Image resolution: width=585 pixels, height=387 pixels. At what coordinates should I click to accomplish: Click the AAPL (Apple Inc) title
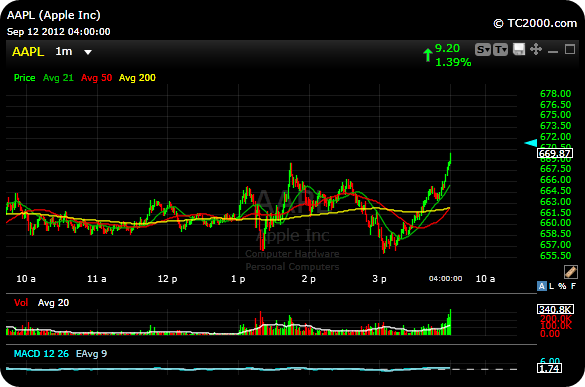point(54,15)
